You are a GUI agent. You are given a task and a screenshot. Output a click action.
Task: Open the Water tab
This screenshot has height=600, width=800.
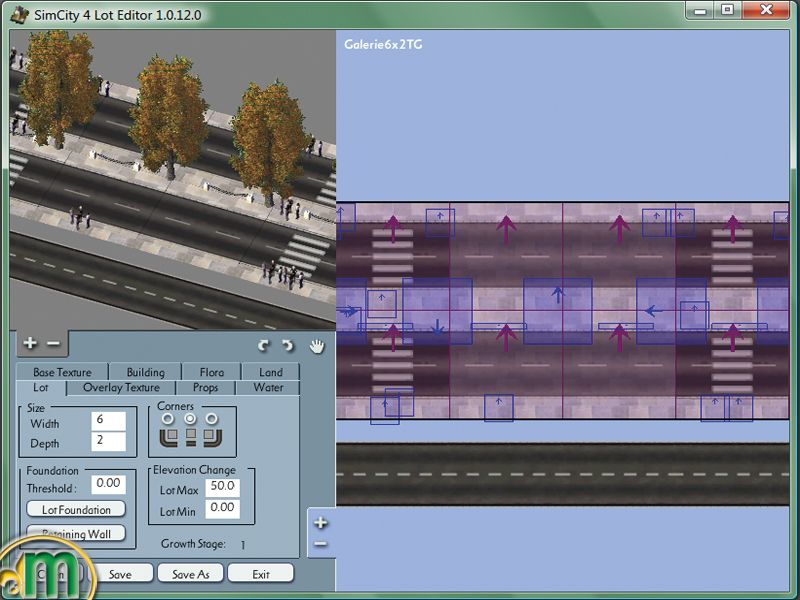click(x=268, y=388)
